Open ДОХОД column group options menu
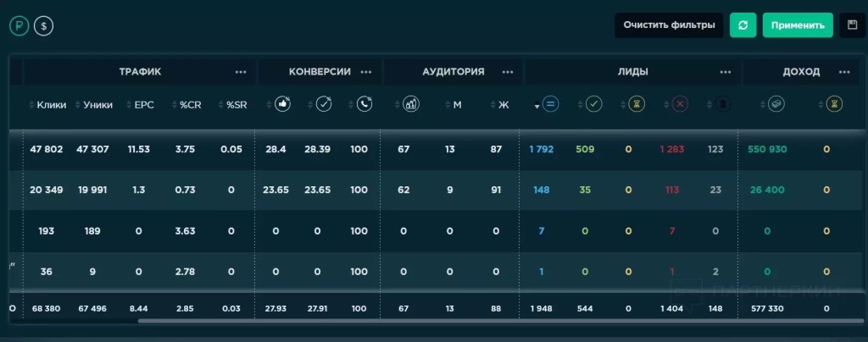The width and height of the screenshot is (868, 342). (844, 72)
